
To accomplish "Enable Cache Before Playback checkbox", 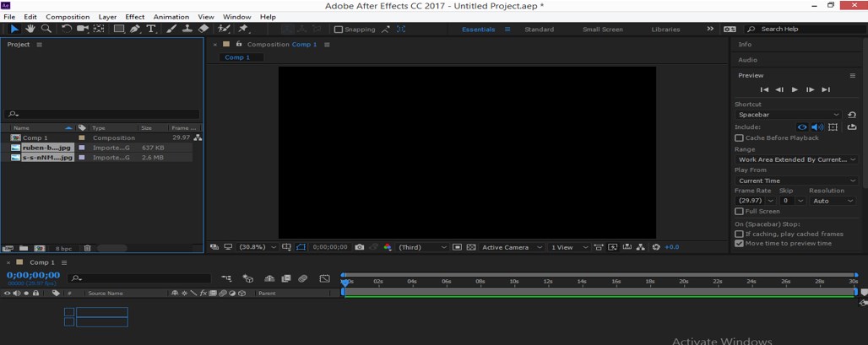I will point(739,137).
